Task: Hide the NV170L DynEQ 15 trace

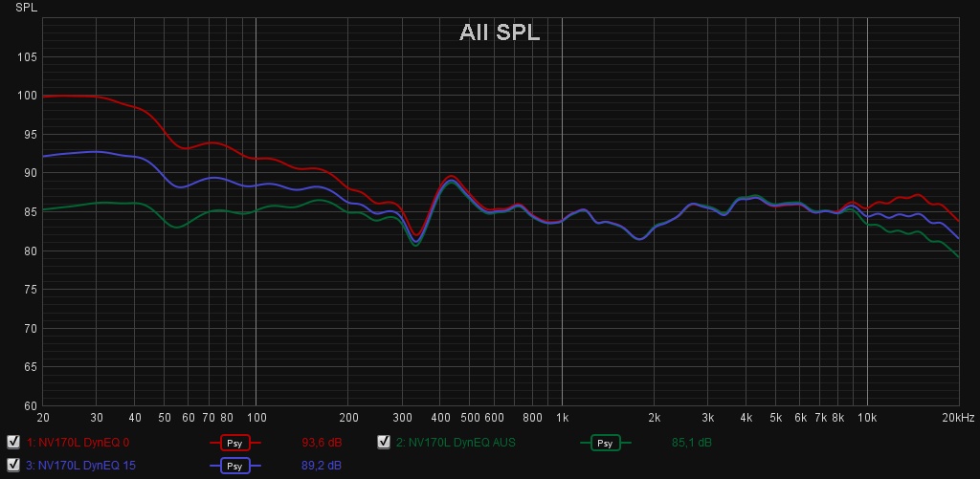Action: tap(13, 465)
